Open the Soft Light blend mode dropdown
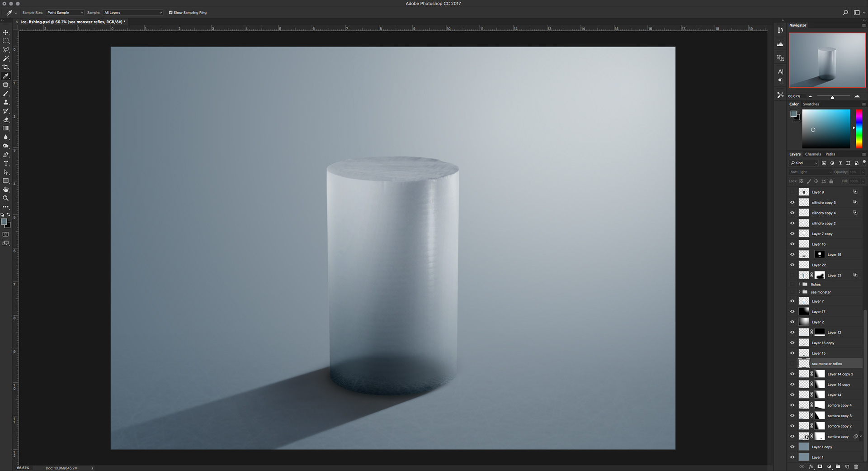 coord(811,172)
